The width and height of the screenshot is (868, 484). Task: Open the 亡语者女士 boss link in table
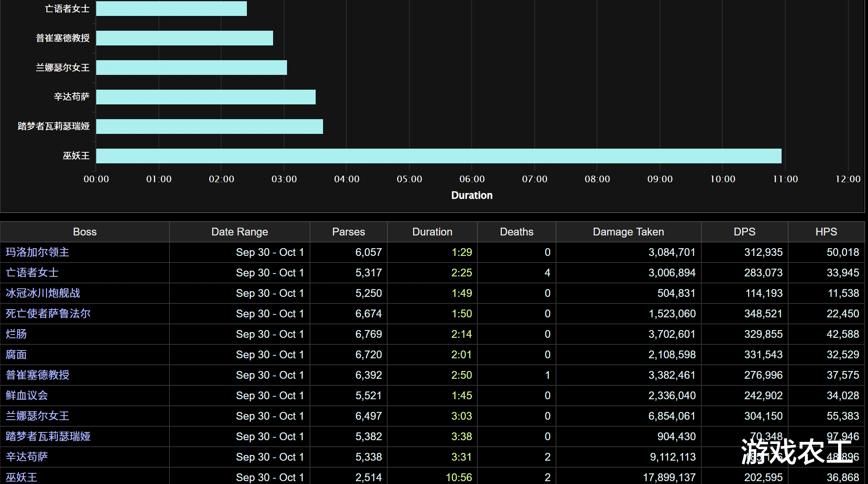[x=32, y=273]
